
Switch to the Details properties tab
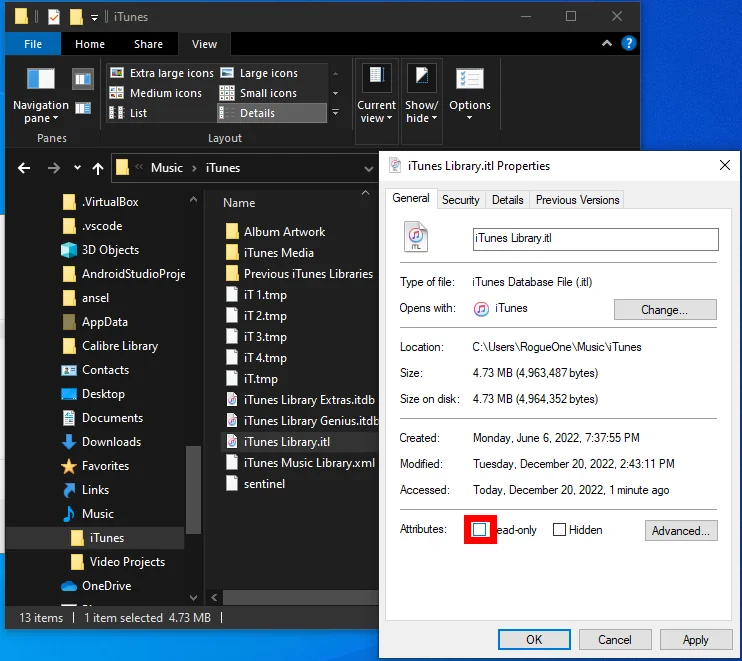[507, 200]
